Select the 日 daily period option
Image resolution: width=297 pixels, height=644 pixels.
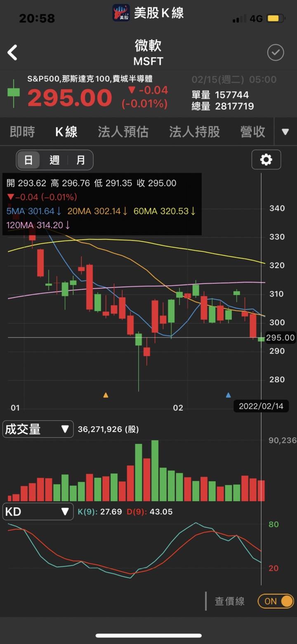(x=28, y=160)
